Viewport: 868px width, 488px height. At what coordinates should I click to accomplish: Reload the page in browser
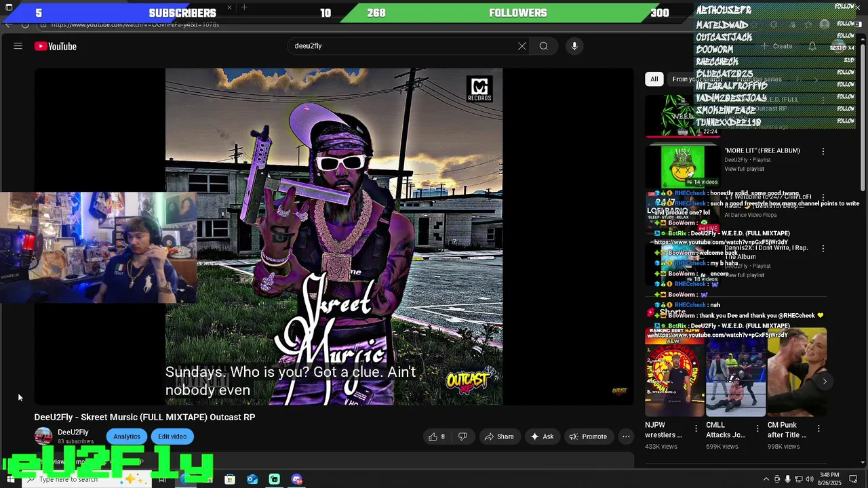25,24
